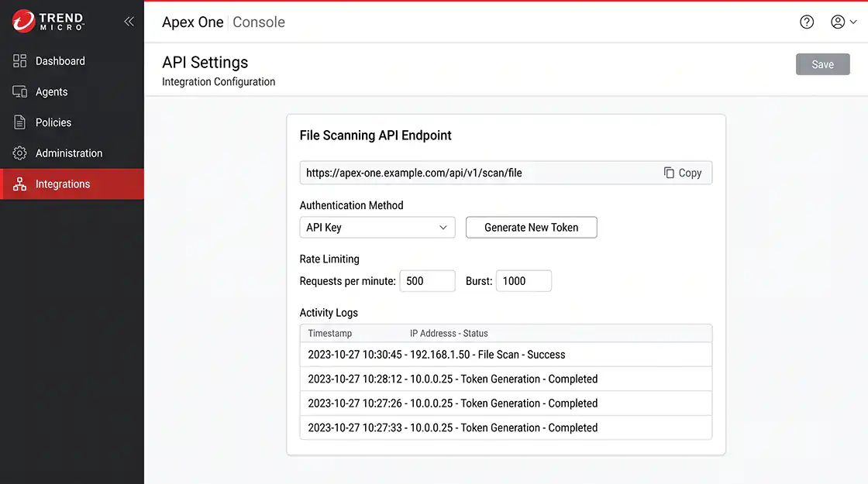
Task: Click the Console title text
Action: pos(259,22)
